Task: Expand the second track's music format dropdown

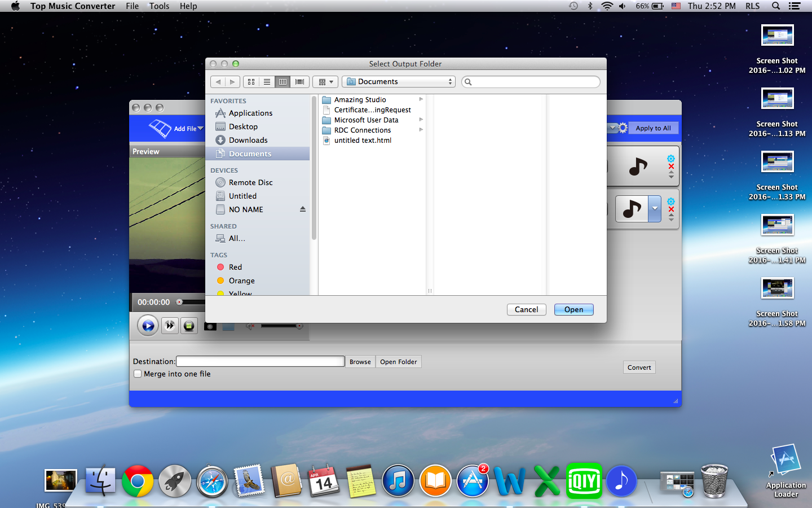Action: click(655, 209)
